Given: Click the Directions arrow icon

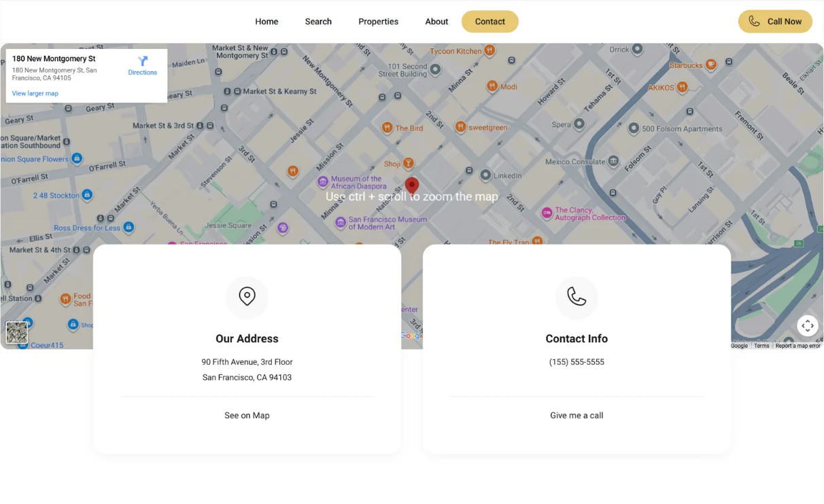Looking at the screenshot, I should tap(143, 61).
